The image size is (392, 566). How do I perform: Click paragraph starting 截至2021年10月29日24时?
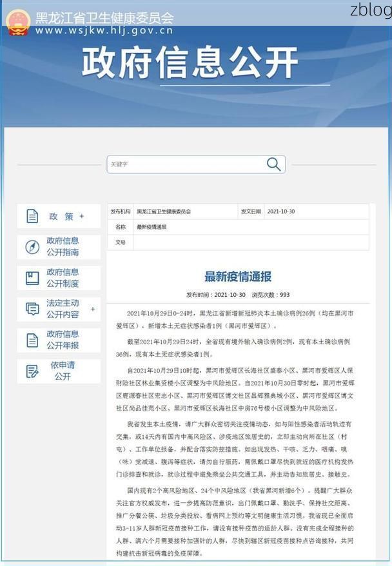[235, 348]
